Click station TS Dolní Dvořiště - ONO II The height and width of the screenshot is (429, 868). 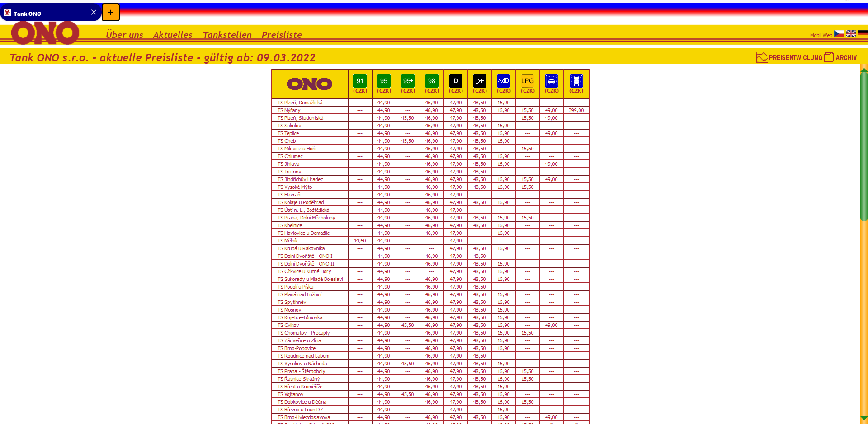[306, 264]
